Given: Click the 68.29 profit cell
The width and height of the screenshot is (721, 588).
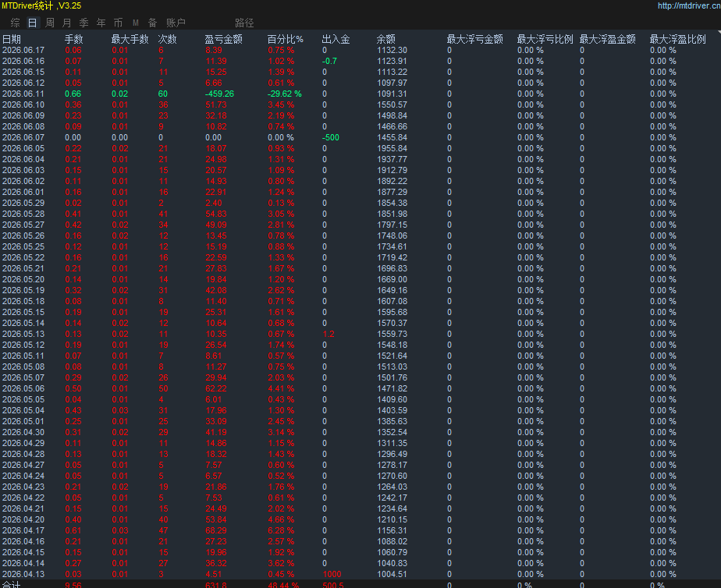Looking at the screenshot, I should click(x=216, y=530).
